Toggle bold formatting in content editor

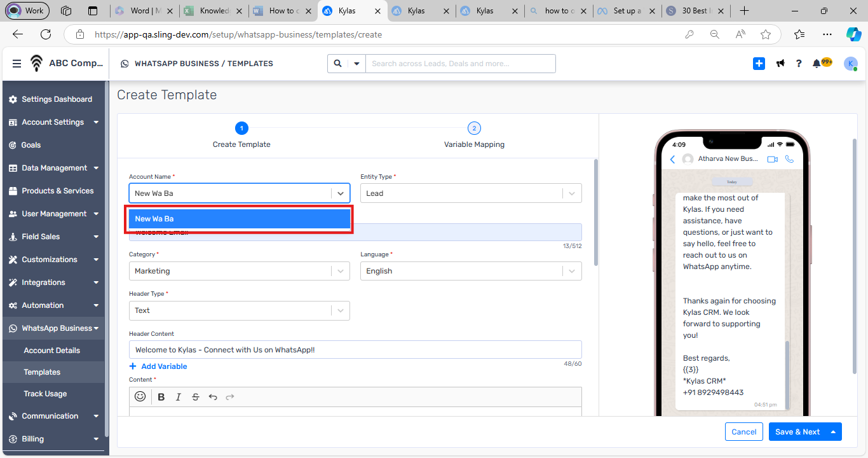[161, 397]
